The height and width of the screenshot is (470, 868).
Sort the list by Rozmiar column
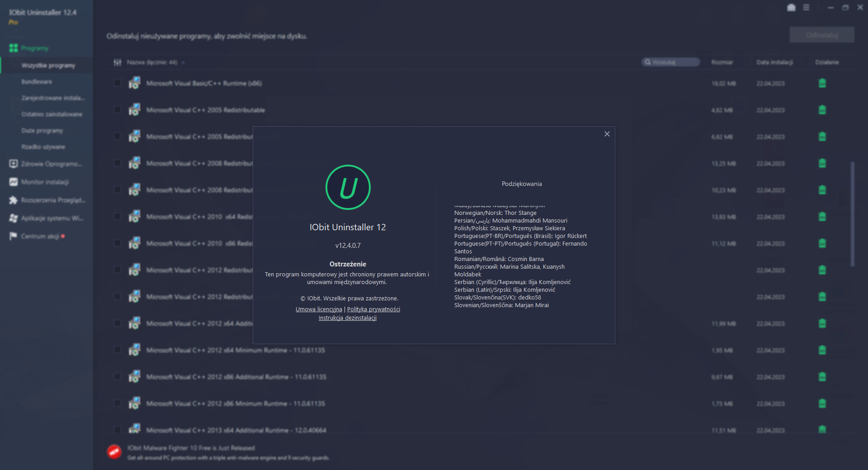coord(722,62)
